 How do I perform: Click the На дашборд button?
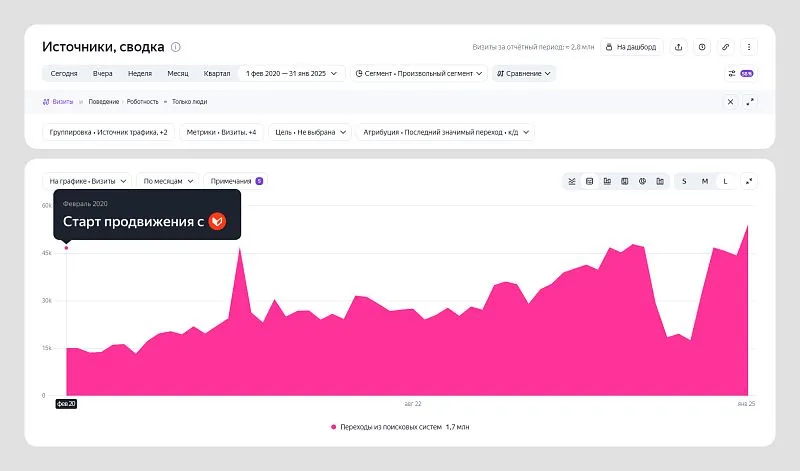coord(632,47)
